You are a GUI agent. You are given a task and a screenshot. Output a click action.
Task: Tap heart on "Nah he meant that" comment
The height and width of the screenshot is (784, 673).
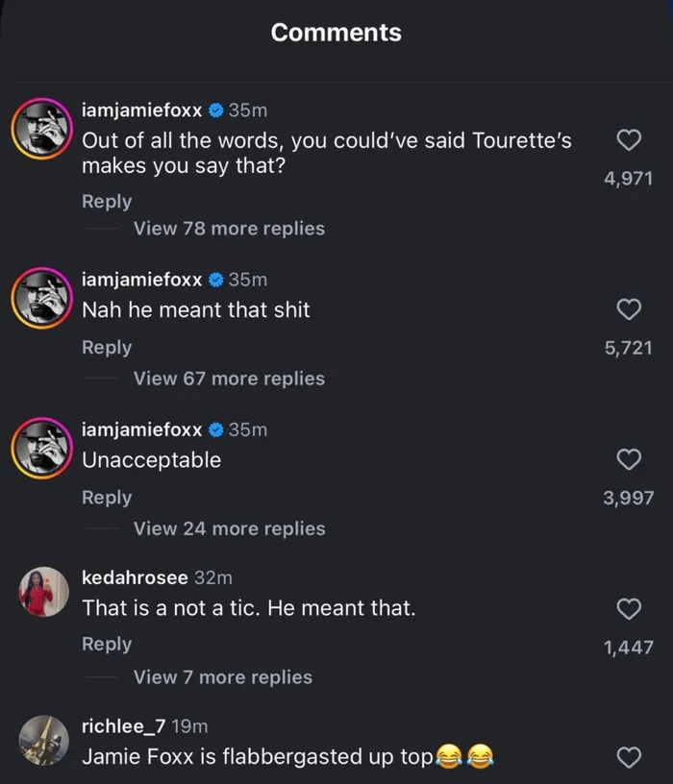628,309
